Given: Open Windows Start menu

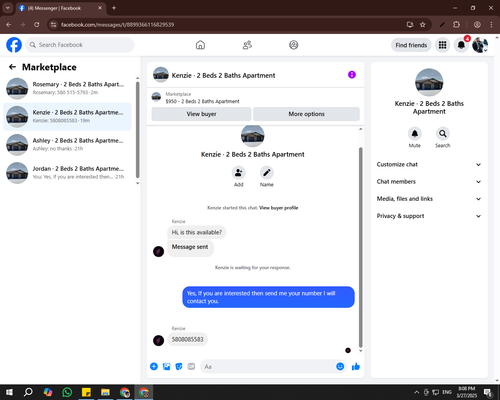Looking at the screenshot, I should pyautogui.click(x=9, y=392).
